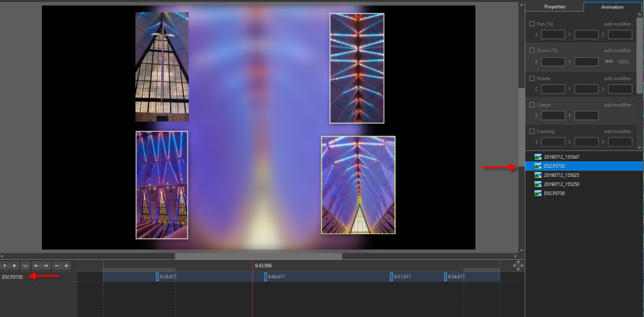
Task: Jump to next keyframe with right arrow
Action: coord(46,265)
